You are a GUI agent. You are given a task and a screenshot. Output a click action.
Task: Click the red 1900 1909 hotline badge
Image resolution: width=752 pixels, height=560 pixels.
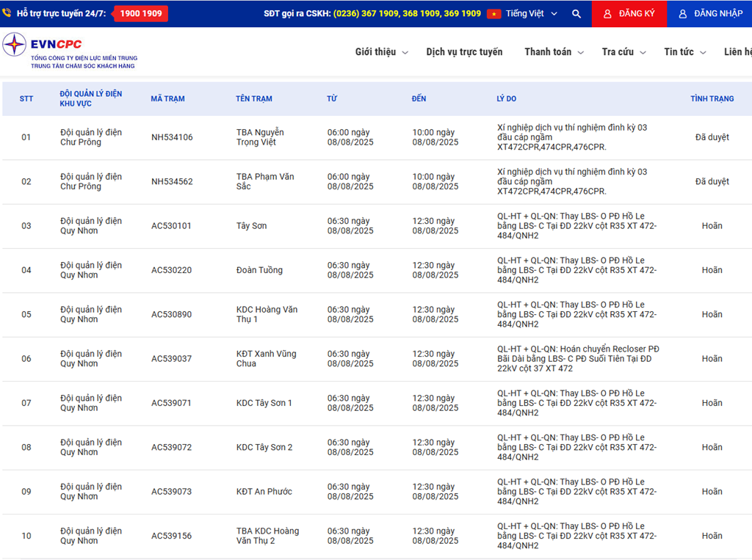click(141, 14)
